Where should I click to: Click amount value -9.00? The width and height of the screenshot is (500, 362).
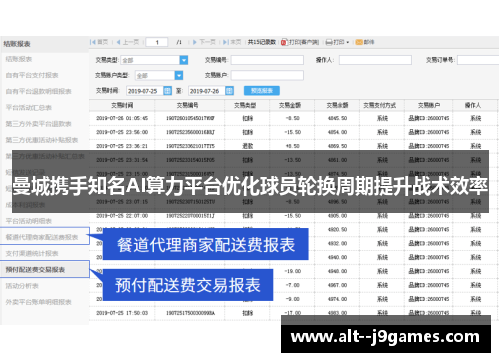click(x=293, y=299)
